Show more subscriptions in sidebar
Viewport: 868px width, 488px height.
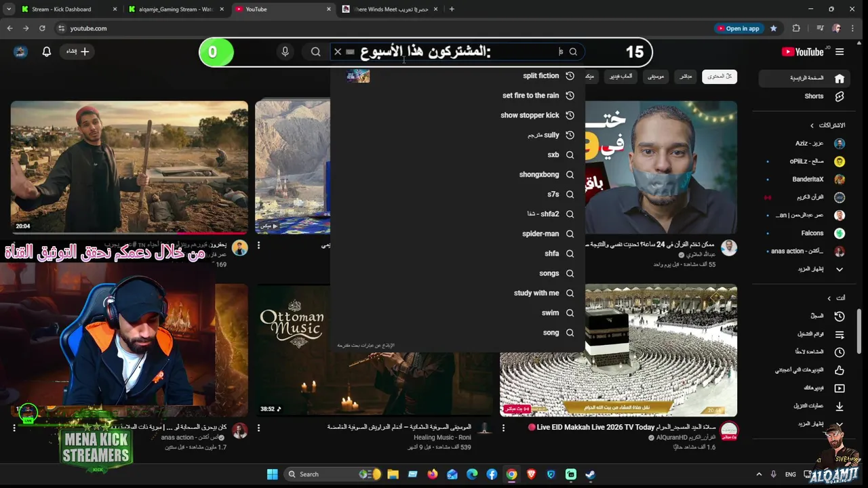pyautogui.click(x=804, y=269)
